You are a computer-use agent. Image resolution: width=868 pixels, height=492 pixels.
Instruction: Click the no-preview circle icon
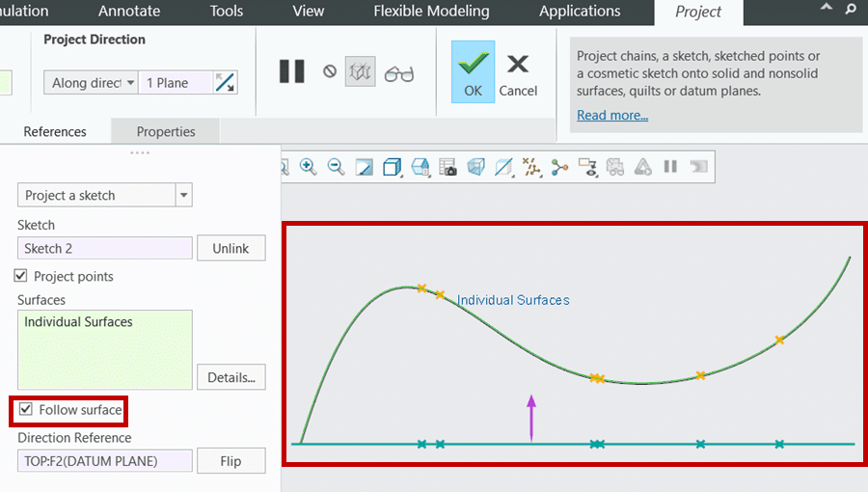coord(330,71)
